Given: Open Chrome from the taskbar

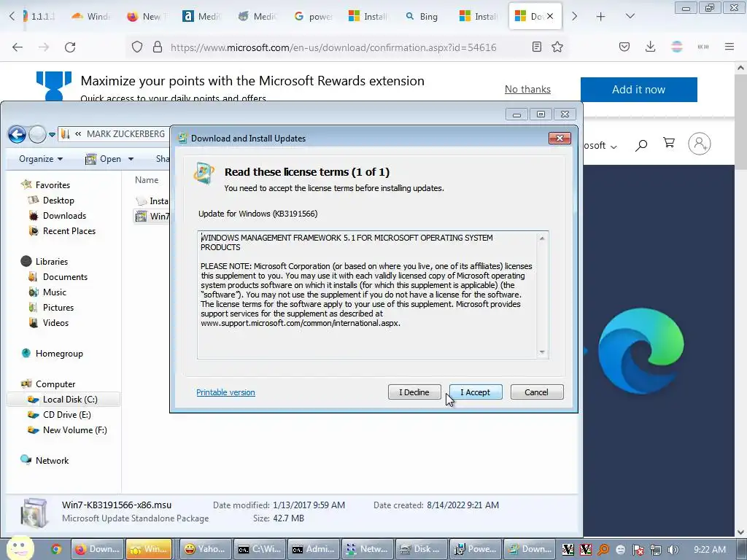Looking at the screenshot, I should click(56, 549).
